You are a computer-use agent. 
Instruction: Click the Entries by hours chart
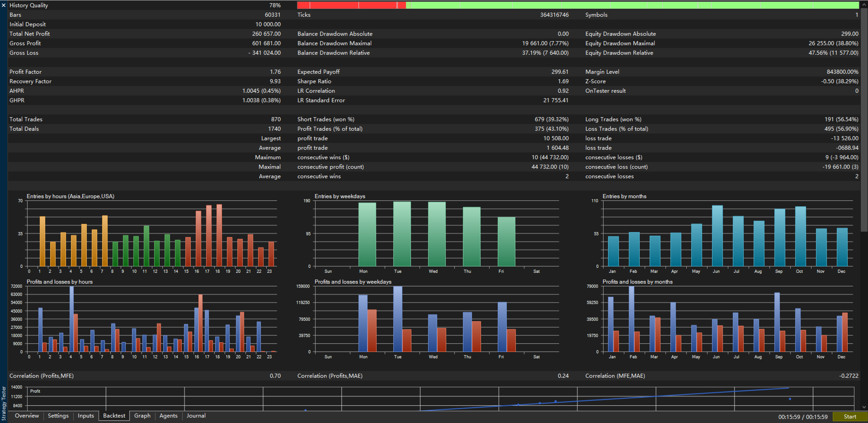tap(151, 233)
